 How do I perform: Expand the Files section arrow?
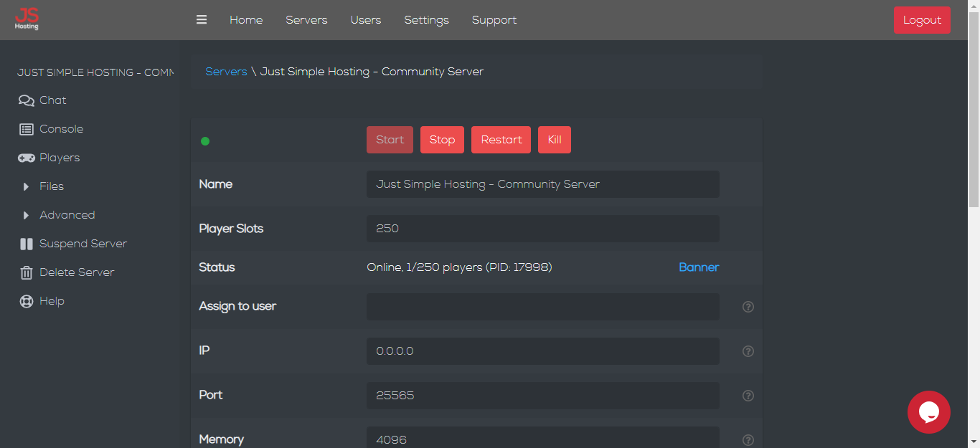coord(26,186)
